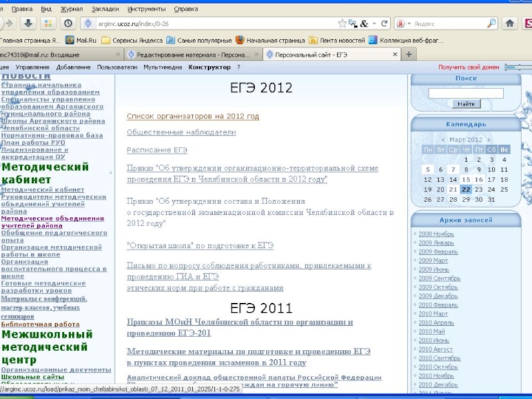Open the Добавление admin menu
This screenshot has height=399, width=532.
pyautogui.click(x=73, y=67)
